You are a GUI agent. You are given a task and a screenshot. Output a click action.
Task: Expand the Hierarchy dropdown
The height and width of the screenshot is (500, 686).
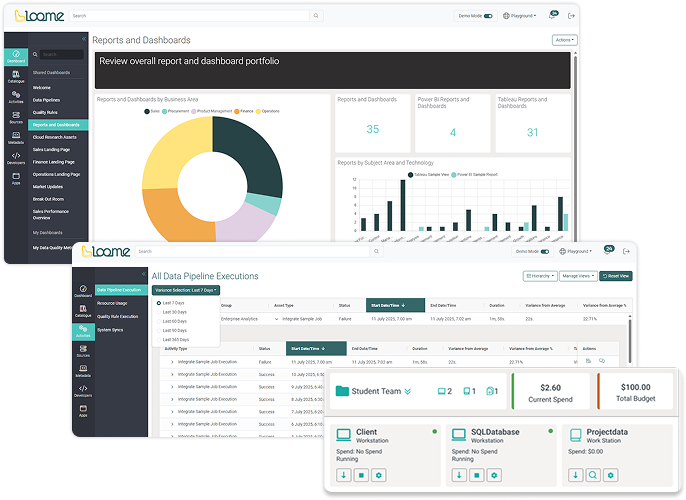click(538, 275)
